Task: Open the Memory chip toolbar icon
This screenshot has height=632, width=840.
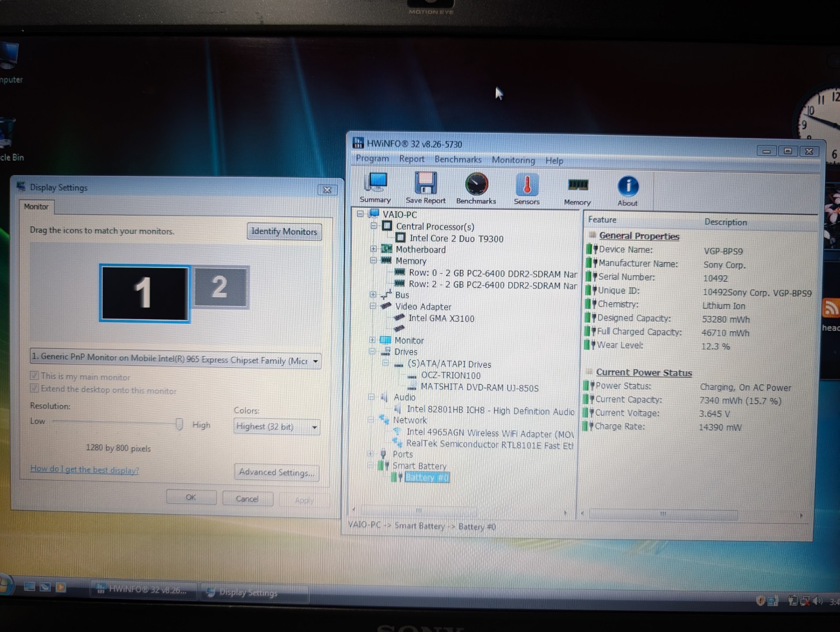Action: click(577, 190)
